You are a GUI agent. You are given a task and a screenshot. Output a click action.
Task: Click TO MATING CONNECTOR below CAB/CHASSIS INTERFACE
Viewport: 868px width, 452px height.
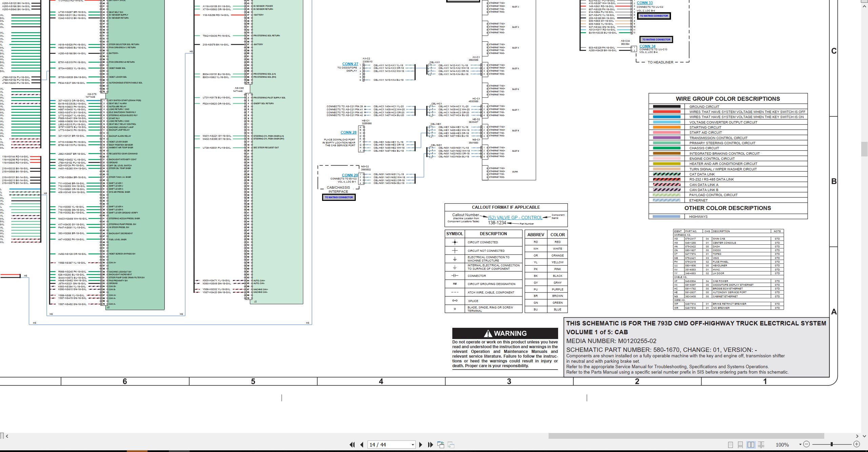339,197
